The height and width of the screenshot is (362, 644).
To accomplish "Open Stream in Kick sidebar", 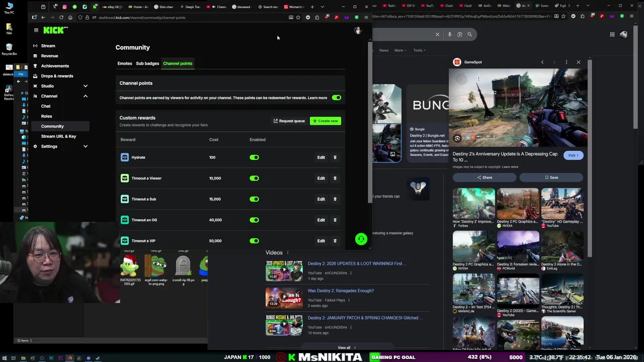I will click(x=48, y=46).
